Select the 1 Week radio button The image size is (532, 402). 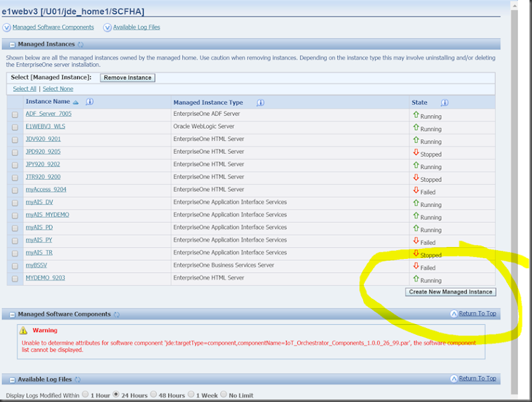tap(191, 394)
